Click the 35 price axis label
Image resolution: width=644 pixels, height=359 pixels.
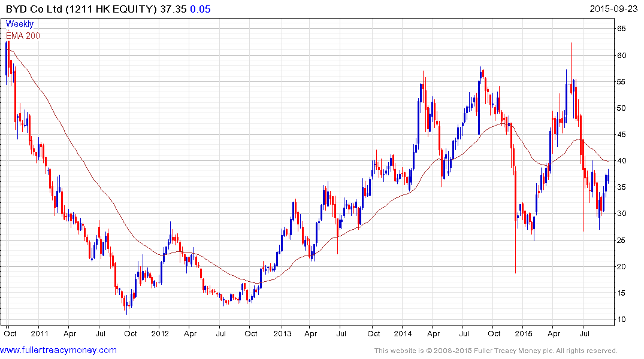tap(621, 187)
